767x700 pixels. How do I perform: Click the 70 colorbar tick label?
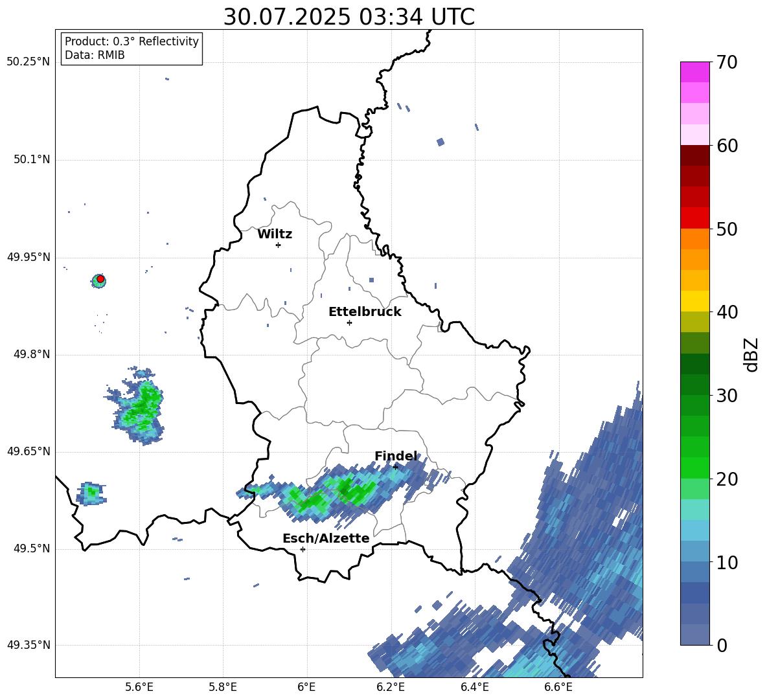(x=727, y=62)
